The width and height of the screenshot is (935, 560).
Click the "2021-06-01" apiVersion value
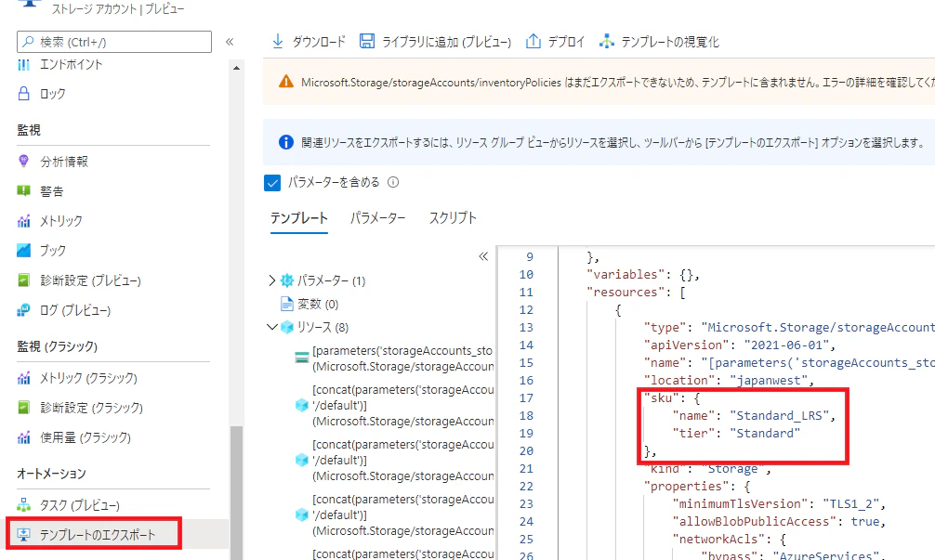pos(786,345)
